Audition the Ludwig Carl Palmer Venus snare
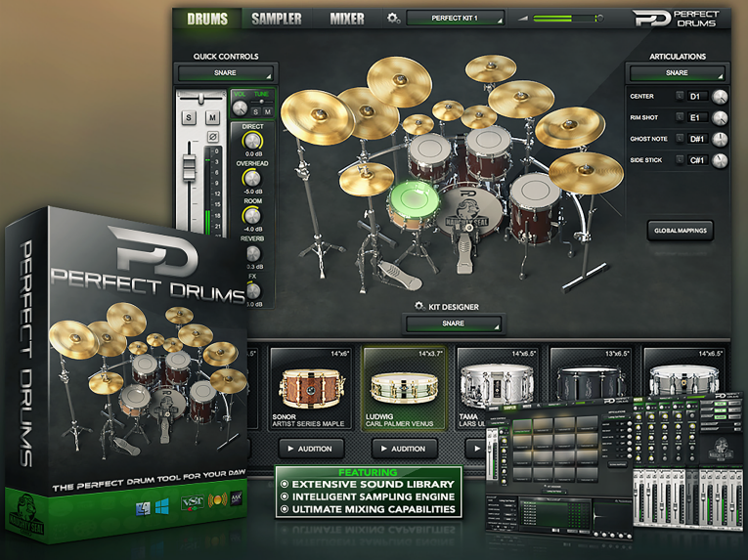 (x=405, y=449)
